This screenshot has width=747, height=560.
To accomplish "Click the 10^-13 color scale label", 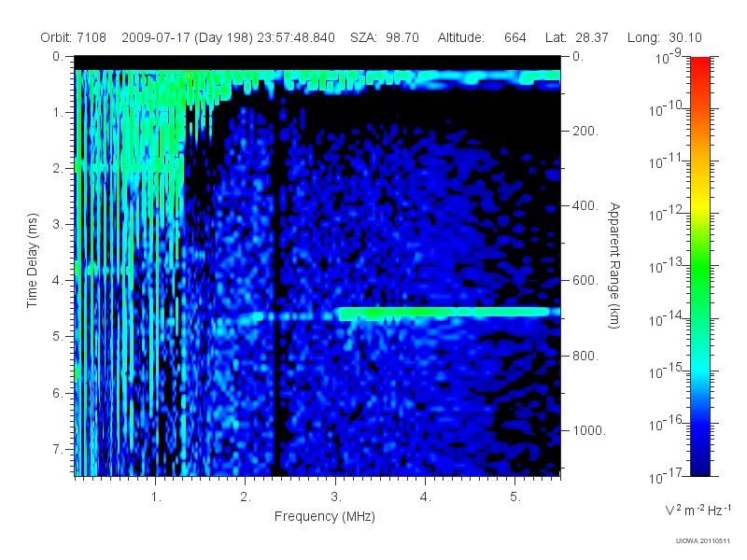I will tap(667, 266).
